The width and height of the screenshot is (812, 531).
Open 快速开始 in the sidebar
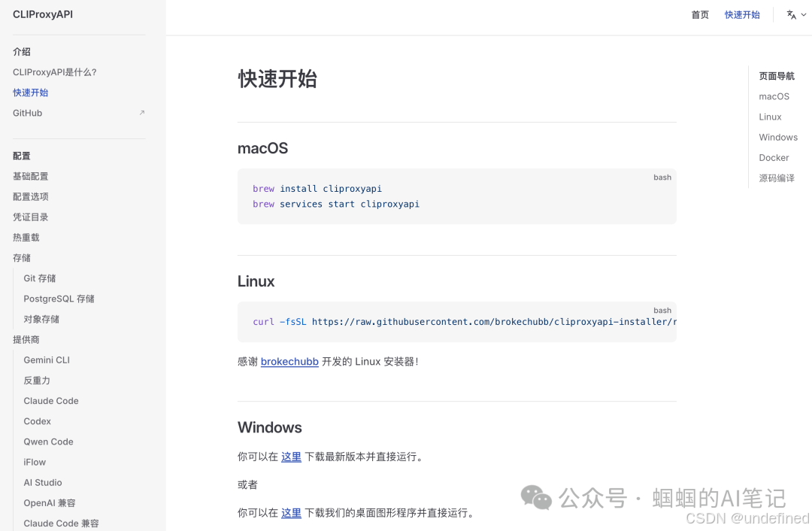point(31,93)
